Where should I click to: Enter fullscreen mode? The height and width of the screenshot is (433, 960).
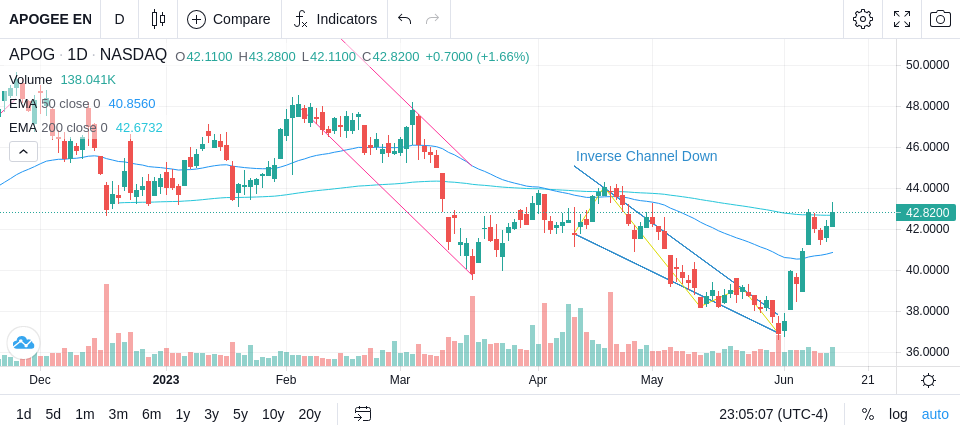(902, 19)
